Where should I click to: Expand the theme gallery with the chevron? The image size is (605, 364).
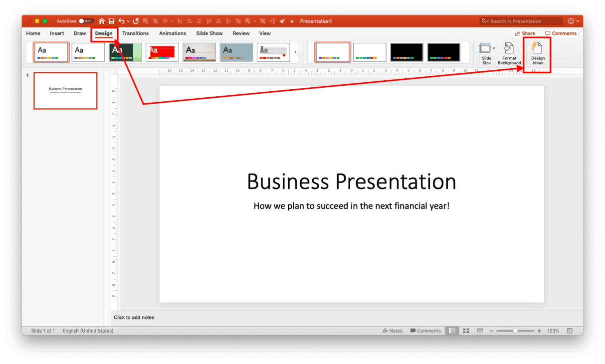295,52
